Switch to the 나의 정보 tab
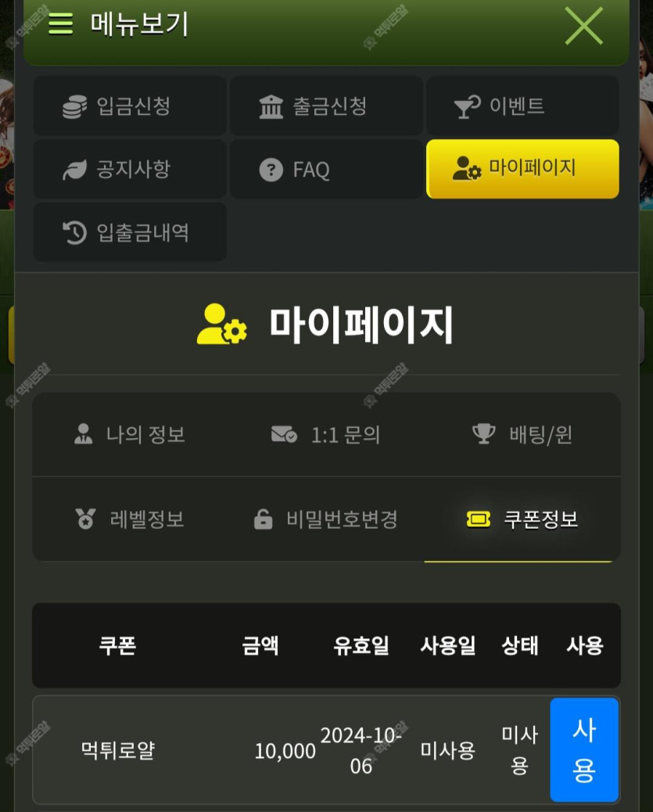653x812 pixels. pyautogui.click(x=130, y=434)
